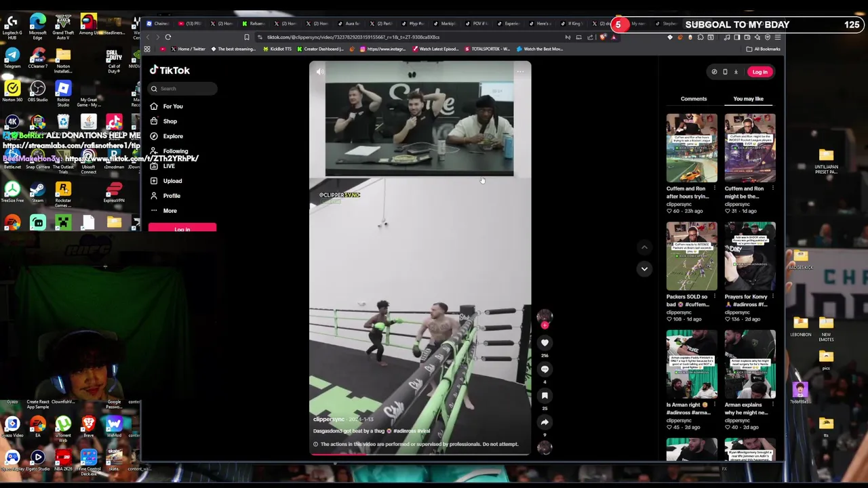Open ExpressVPN desktop shortcut

coord(114,192)
